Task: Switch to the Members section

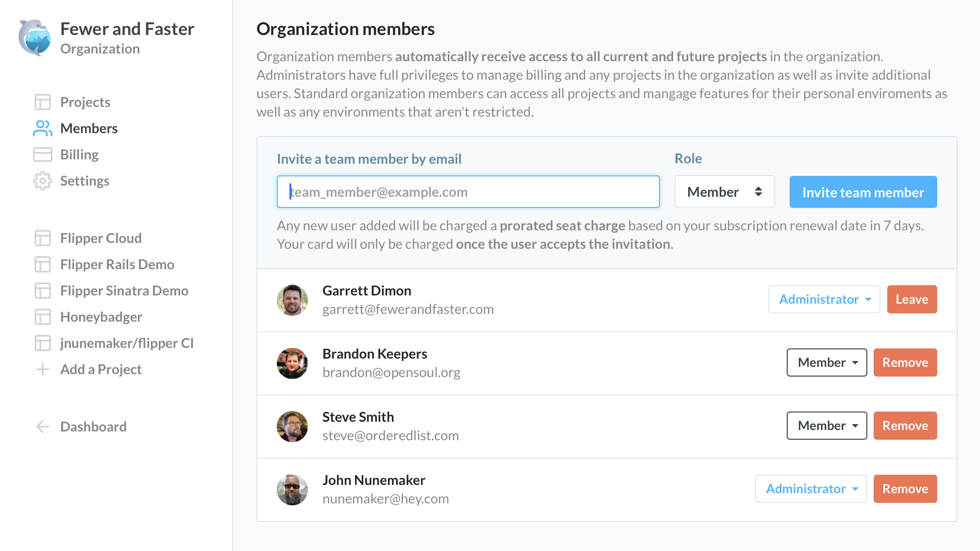Action: [x=89, y=128]
